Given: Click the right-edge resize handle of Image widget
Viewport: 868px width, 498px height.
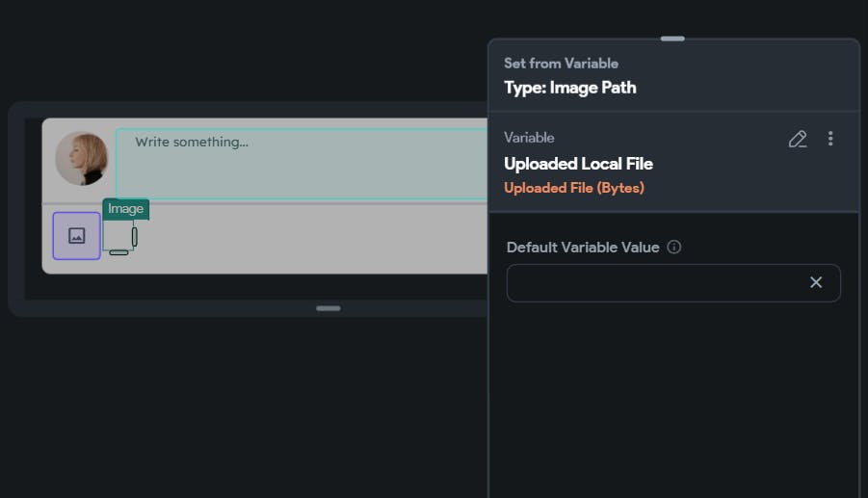Looking at the screenshot, I should pos(135,236).
